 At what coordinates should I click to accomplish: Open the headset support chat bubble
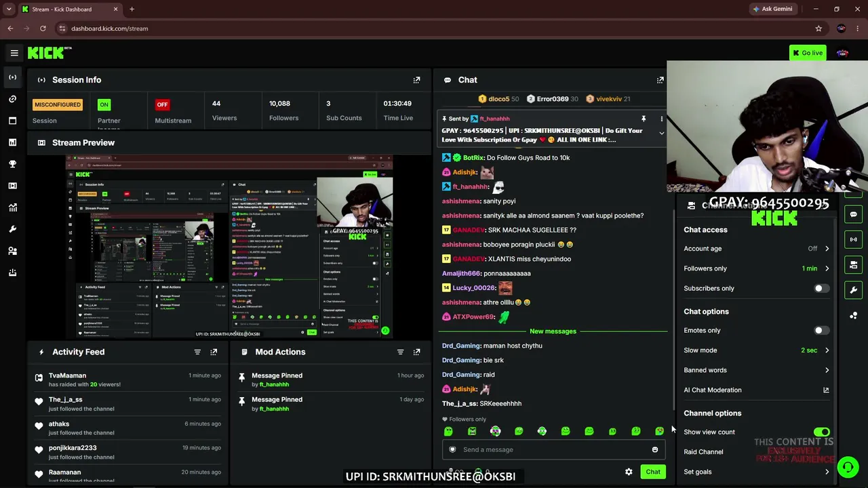click(847, 467)
